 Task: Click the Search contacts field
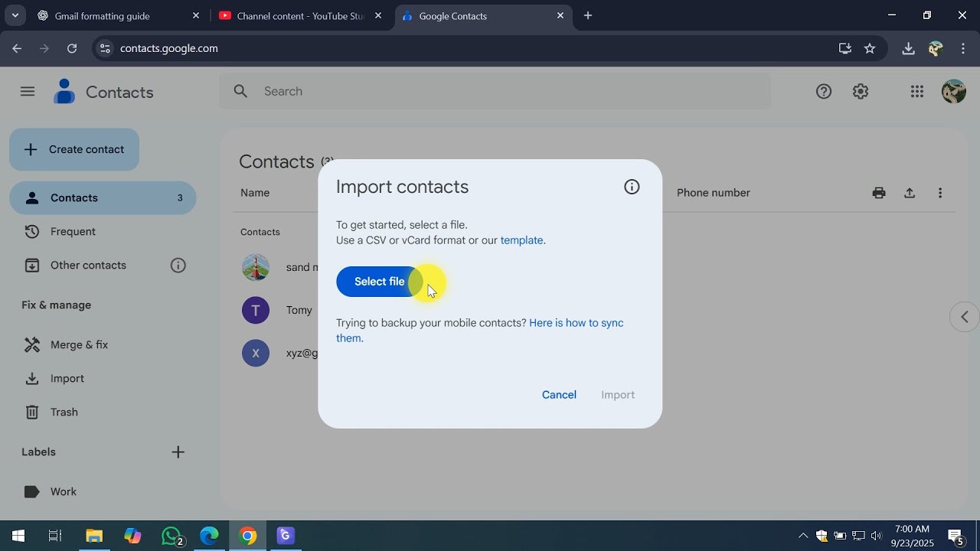pyautogui.click(x=495, y=91)
